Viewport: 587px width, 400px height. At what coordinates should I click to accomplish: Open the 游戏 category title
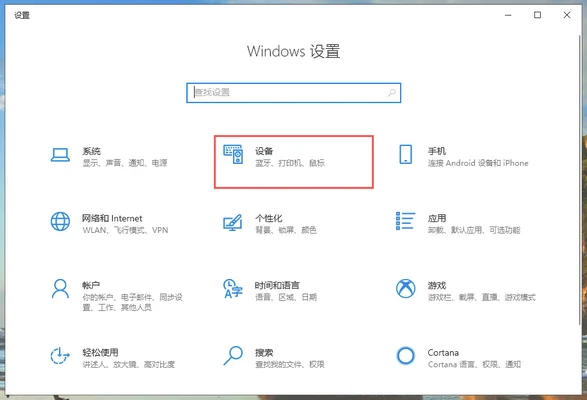click(x=437, y=285)
